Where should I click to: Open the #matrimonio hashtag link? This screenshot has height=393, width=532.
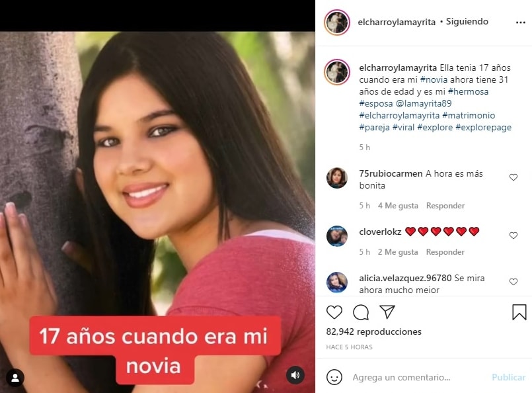tap(469, 116)
